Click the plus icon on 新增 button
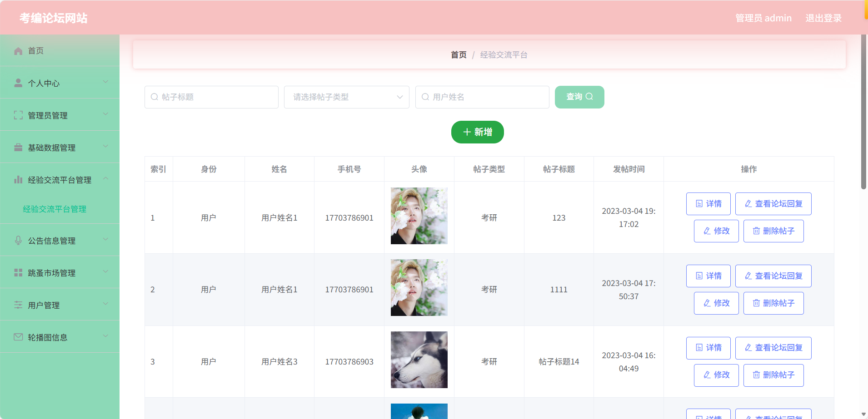Screen dimensions: 868x419 click(x=467, y=132)
